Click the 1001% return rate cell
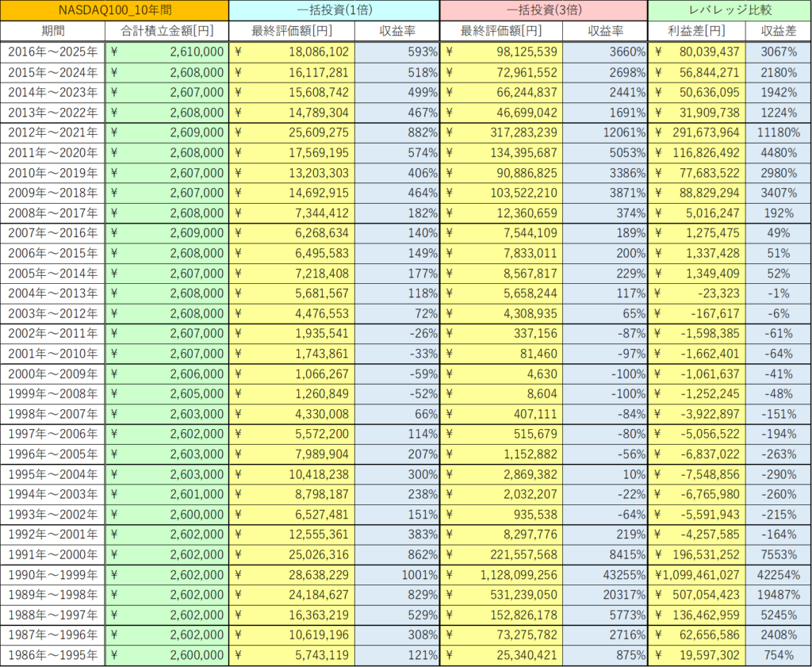Viewport: 812px width, 667px height. tap(396, 575)
